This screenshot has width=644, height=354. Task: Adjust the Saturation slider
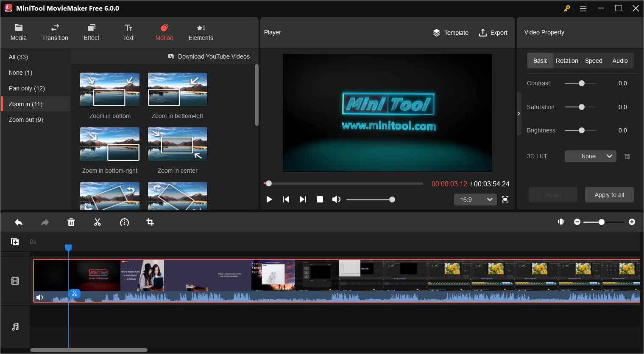click(x=581, y=107)
